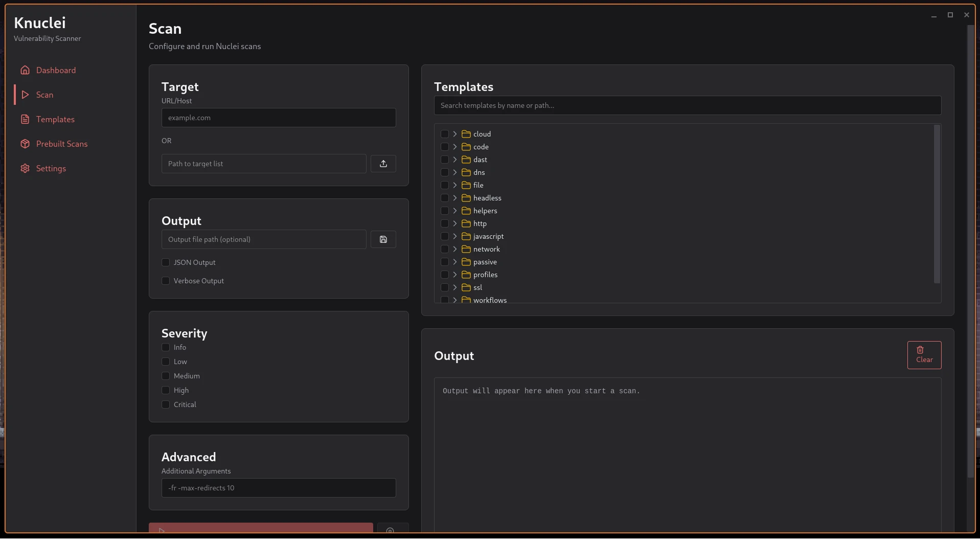Image resolution: width=980 pixels, height=540 pixels.
Task: Expand the network templates folder chevron
Action: click(x=454, y=249)
